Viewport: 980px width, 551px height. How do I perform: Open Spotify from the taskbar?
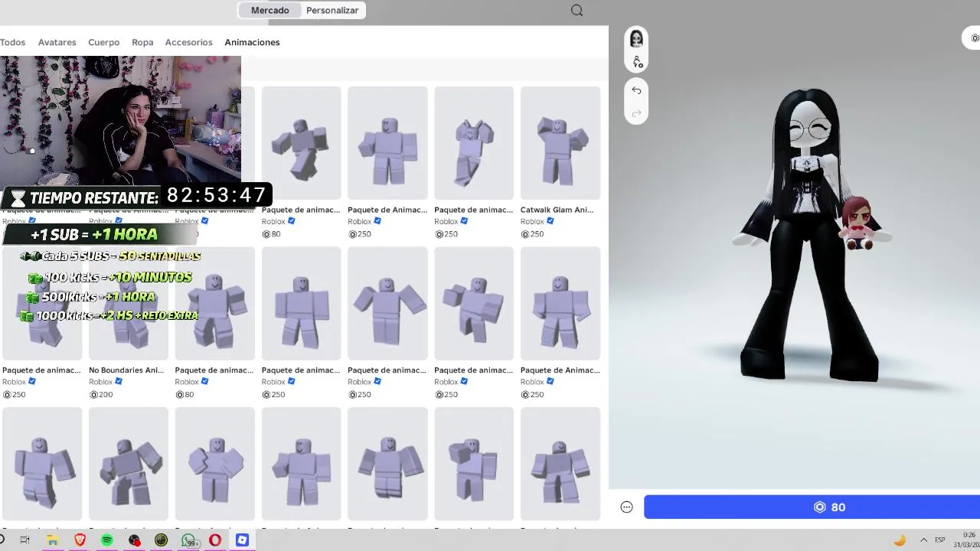pos(107,540)
